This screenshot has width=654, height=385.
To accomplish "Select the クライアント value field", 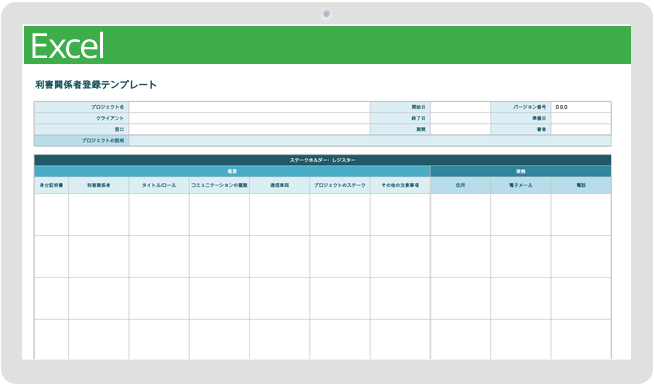I will (249, 118).
